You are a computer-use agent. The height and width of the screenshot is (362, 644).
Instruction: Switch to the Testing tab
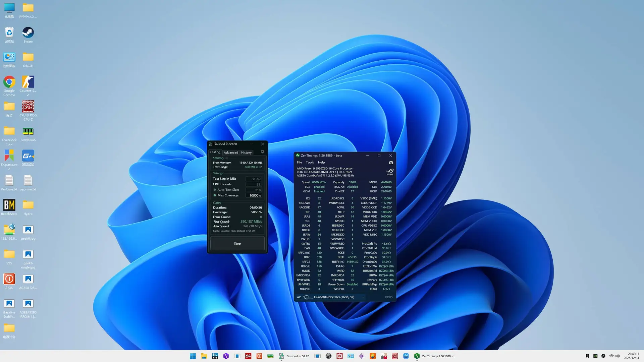pyautogui.click(x=215, y=152)
